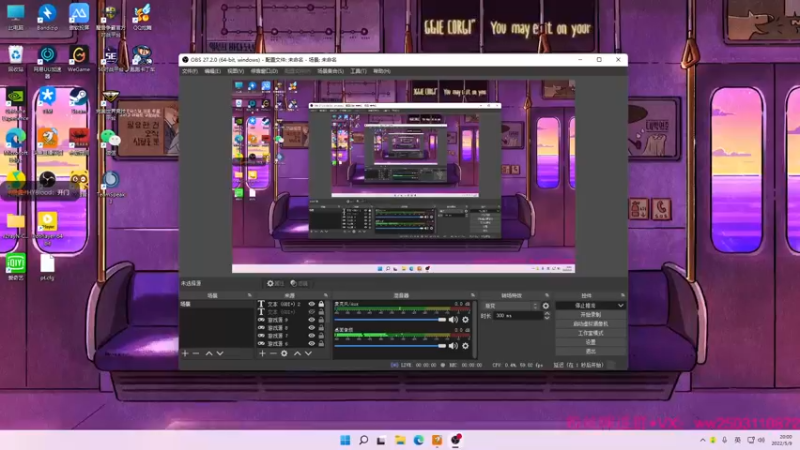This screenshot has width=800, height=450.
Task: Open the File menu in OBS
Action: [190, 71]
